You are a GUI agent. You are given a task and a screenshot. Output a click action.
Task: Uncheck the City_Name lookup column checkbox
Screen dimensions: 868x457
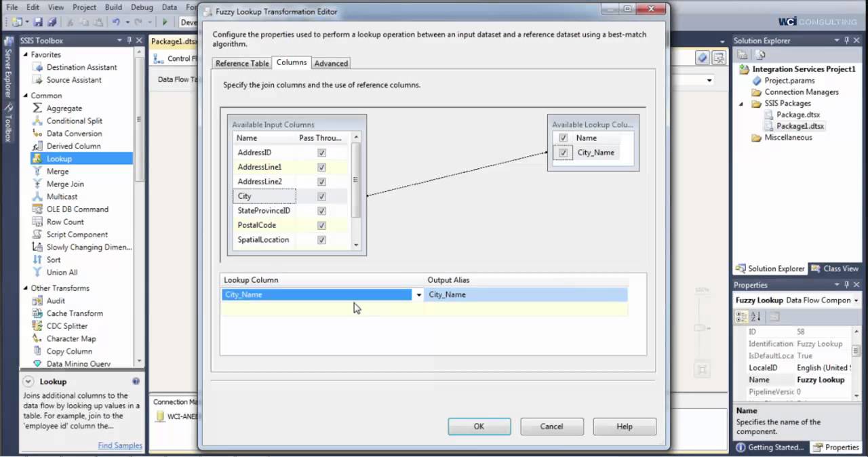[x=563, y=153]
